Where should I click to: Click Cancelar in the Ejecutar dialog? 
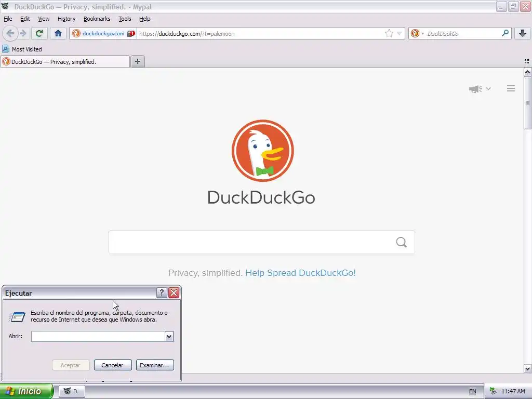point(113,365)
